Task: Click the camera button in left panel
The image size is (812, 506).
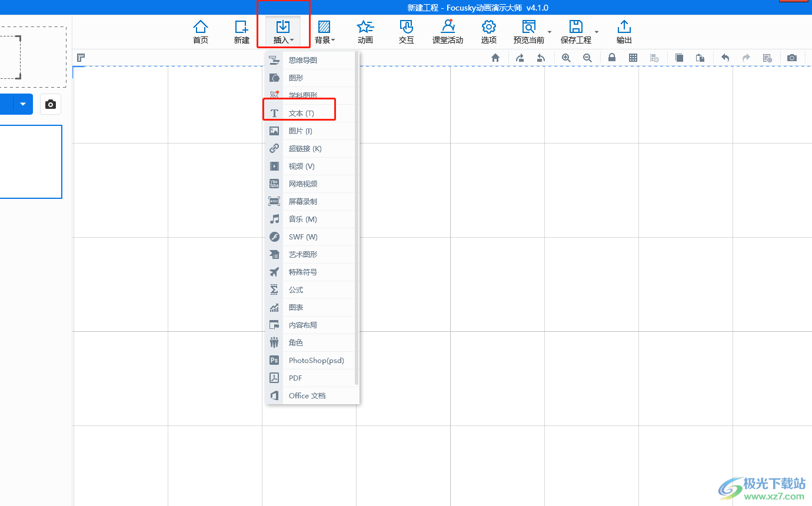Action: pos(51,104)
